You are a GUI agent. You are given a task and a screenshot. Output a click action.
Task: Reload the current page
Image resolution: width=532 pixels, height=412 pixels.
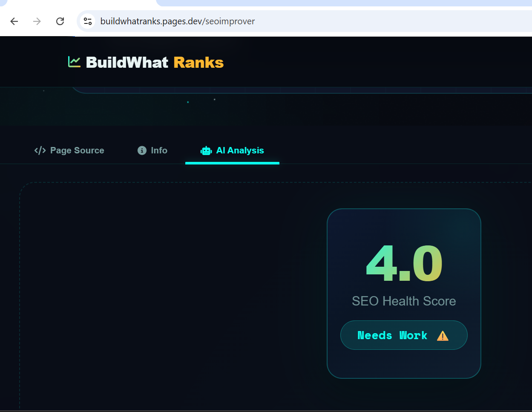pos(60,21)
